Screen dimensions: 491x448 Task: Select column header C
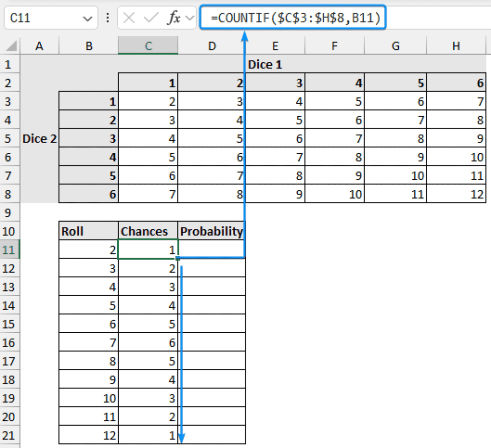pyautogui.click(x=148, y=46)
